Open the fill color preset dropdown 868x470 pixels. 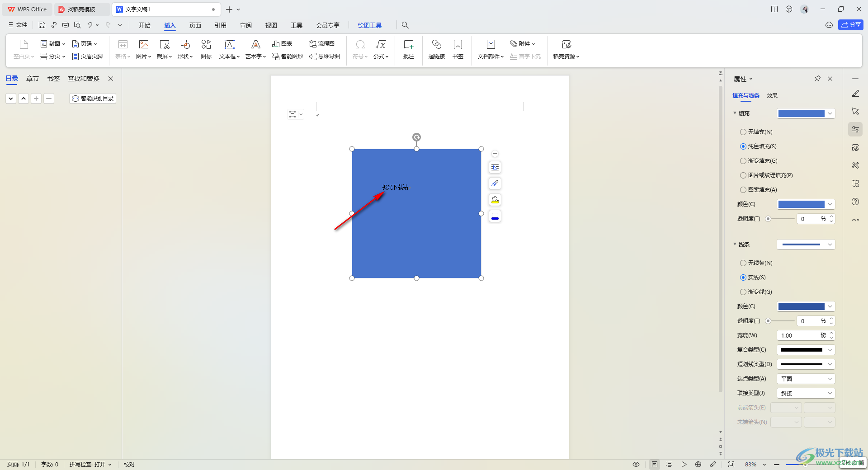806,113
